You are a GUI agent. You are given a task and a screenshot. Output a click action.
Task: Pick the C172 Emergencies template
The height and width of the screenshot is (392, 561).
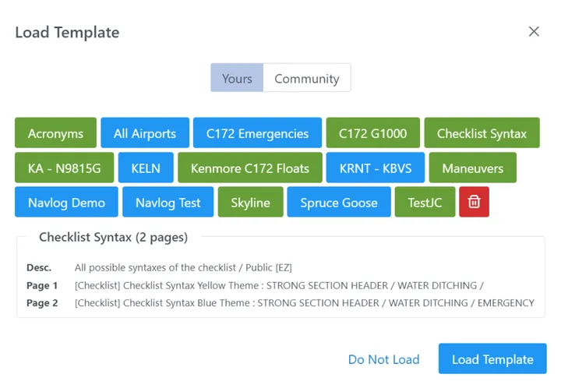coord(257,133)
